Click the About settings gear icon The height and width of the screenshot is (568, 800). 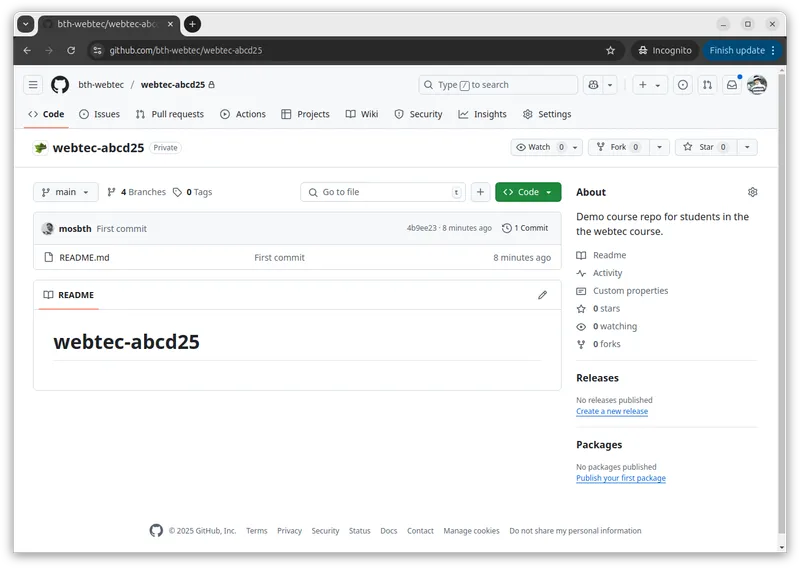(x=752, y=192)
